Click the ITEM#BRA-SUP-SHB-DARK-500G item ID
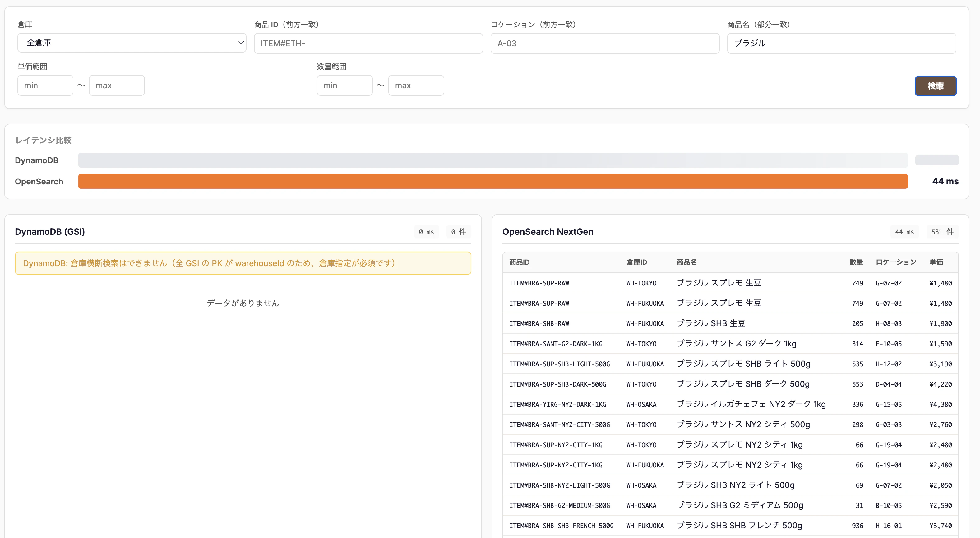Screen dimensions: 980x538 click(x=558, y=384)
